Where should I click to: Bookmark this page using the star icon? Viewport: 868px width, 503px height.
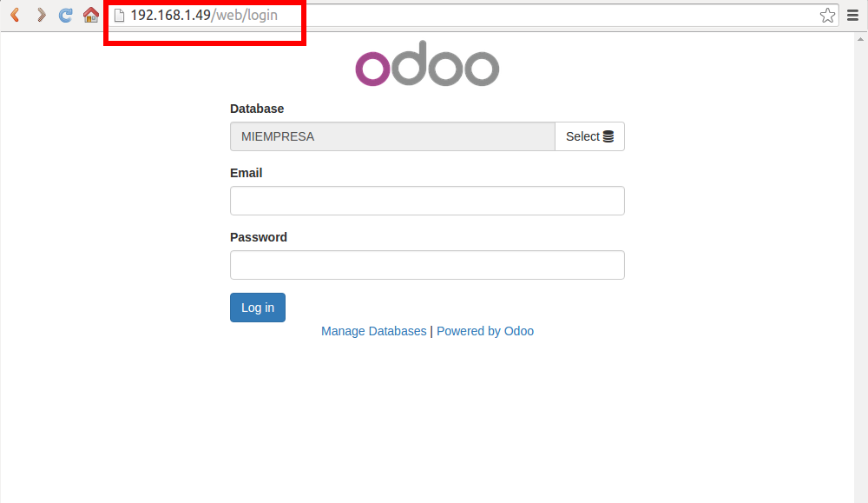pos(828,15)
